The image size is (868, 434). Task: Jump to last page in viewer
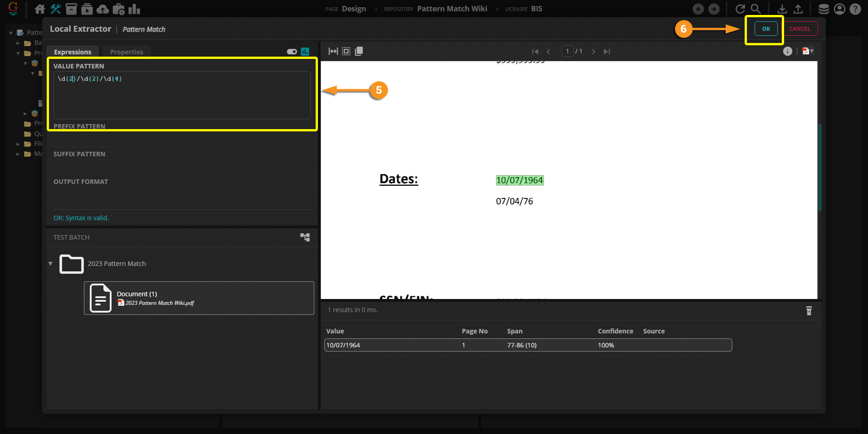pos(607,52)
